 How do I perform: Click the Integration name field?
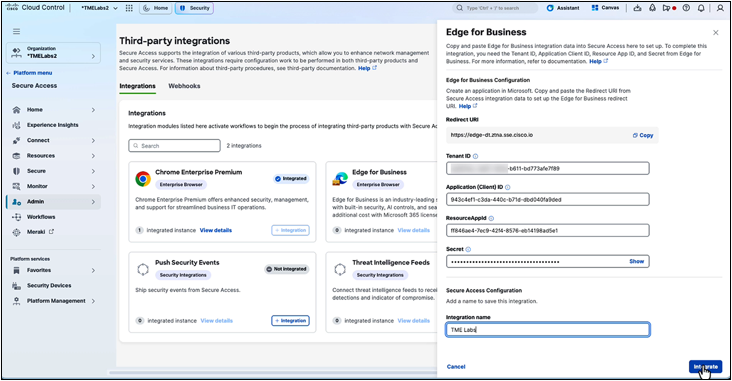click(548, 330)
